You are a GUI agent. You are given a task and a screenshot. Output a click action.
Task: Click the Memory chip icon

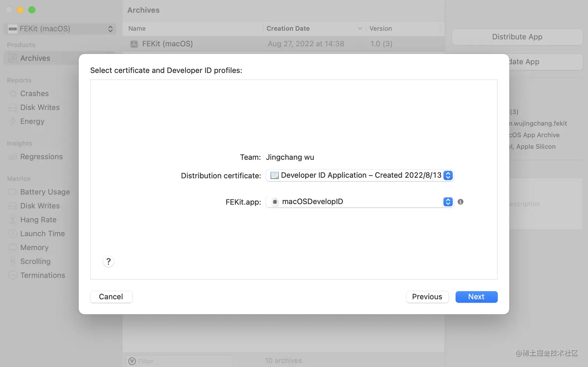[13, 248]
